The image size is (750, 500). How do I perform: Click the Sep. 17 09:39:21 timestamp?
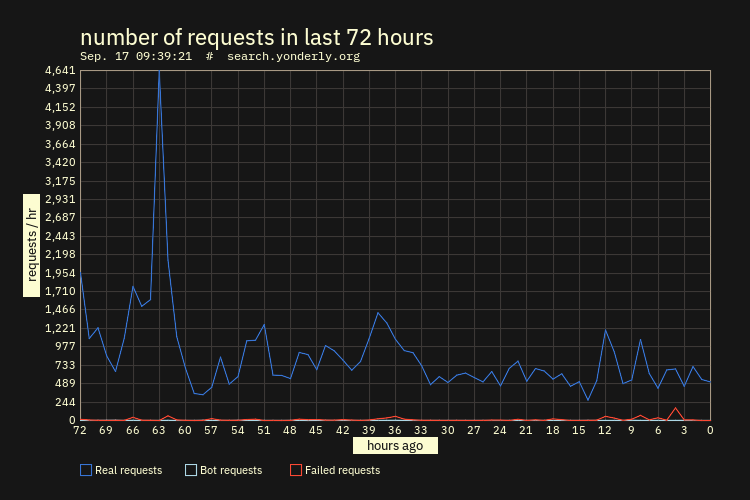point(136,56)
